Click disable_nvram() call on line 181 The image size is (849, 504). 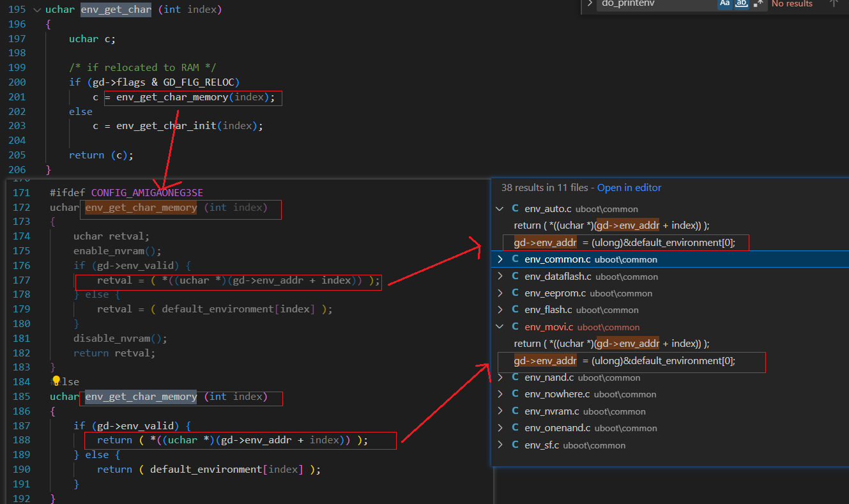pos(120,339)
